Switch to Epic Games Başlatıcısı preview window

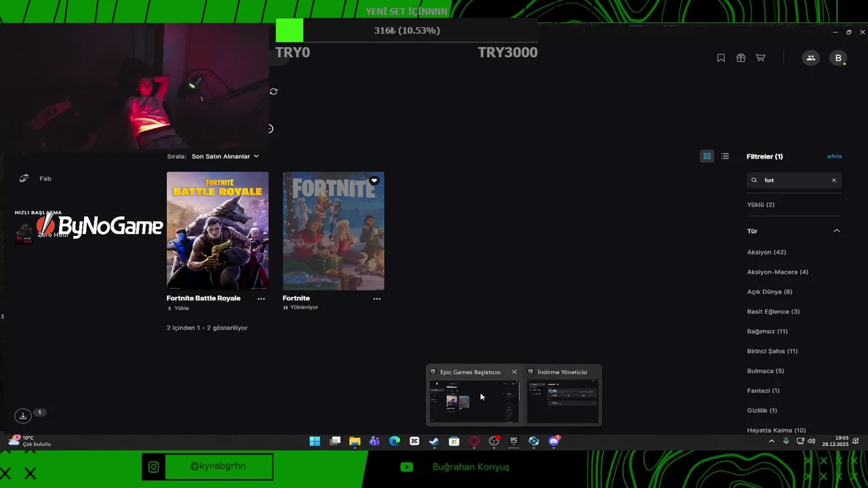point(474,401)
